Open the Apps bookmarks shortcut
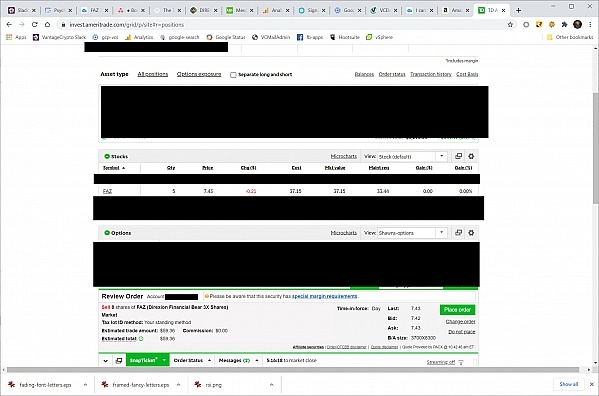This screenshot has width=599, height=396. click(x=16, y=37)
